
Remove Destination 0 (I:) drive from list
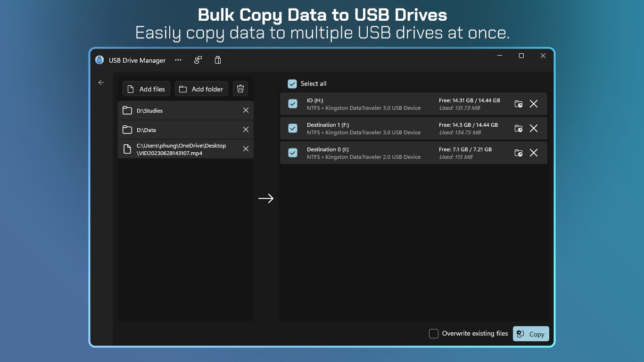(534, 153)
